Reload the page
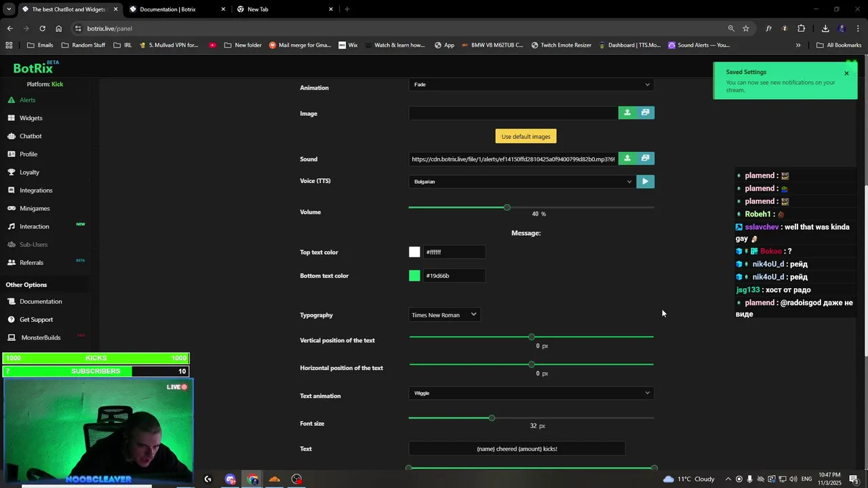This screenshot has height=488, width=868. (x=42, y=28)
